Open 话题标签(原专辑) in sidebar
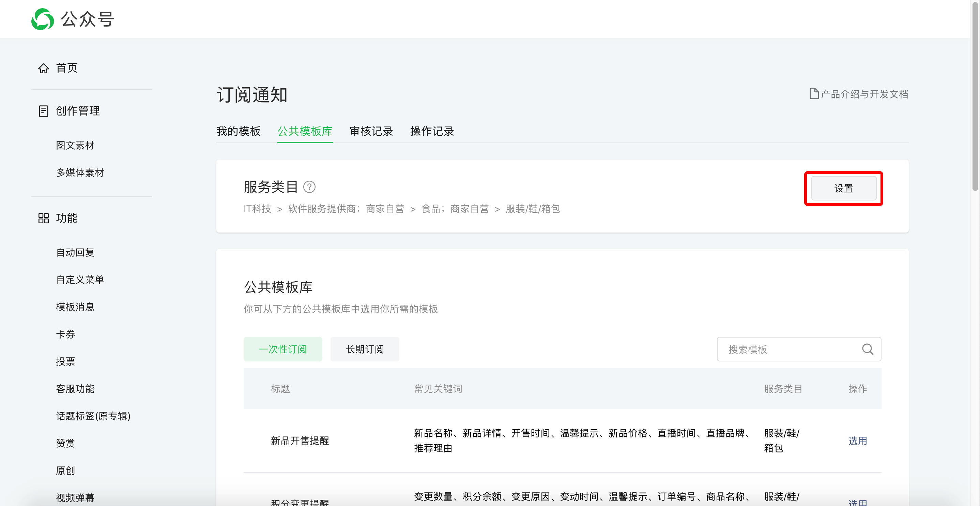Image resolution: width=980 pixels, height=506 pixels. pos(93,416)
